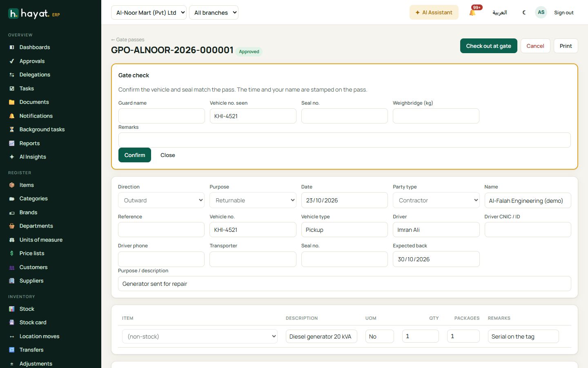Click the Delegations arrows icon
This screenshot has width=588, height=368.
point(12,75)
